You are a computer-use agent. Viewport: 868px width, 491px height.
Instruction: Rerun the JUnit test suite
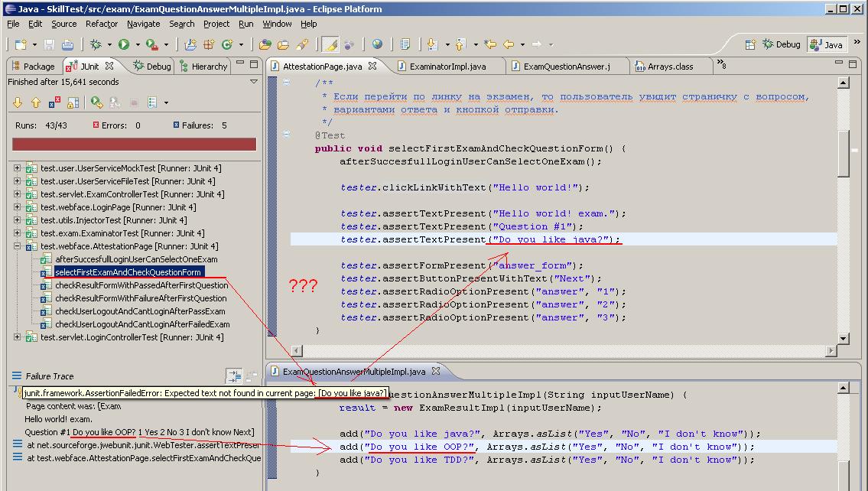tap(97, 102)
